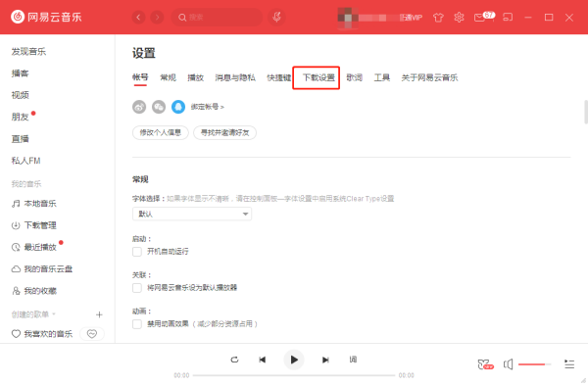Check 禁用动画效果 checkbox
The width and height of the screenshot is (588, 385).
137,324
